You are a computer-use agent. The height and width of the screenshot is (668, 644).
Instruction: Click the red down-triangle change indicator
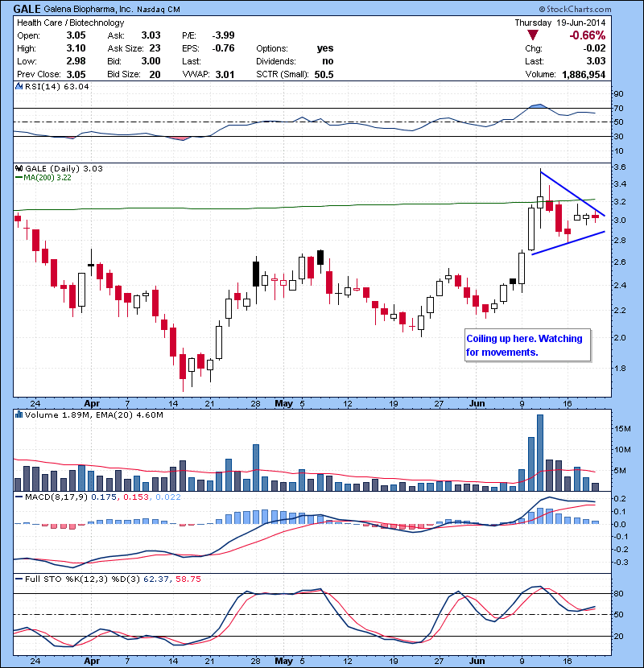pos(532,35)
